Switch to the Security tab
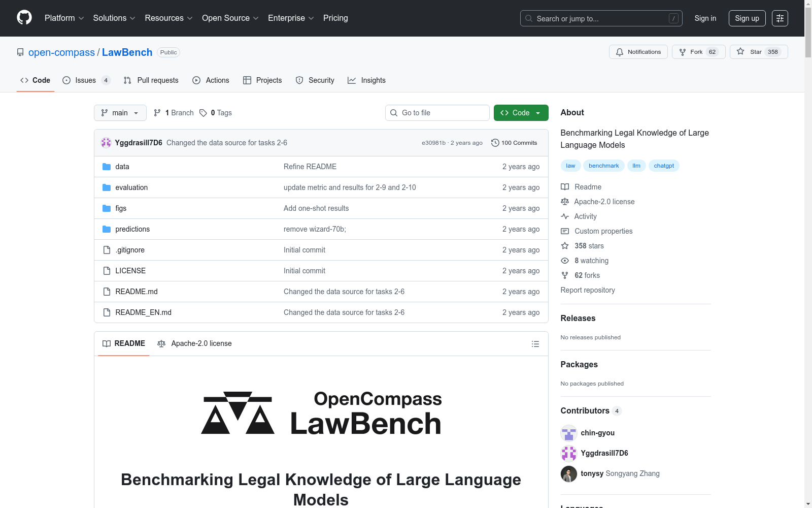The image size is (812, 508). click(315, 80)
